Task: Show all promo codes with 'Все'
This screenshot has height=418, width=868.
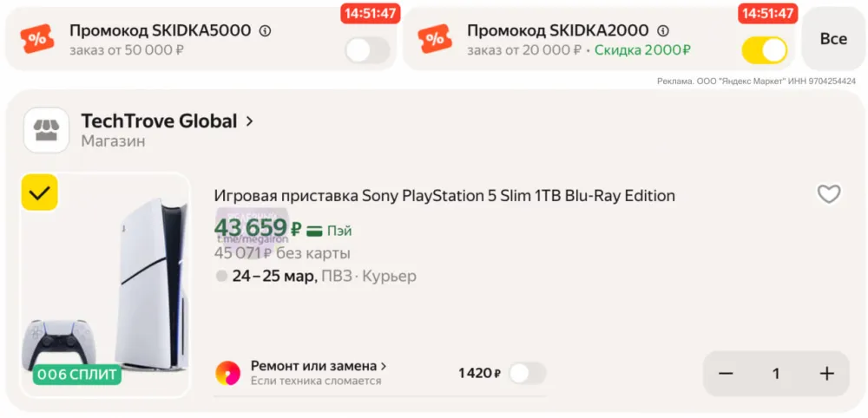Action: [833, 39]
